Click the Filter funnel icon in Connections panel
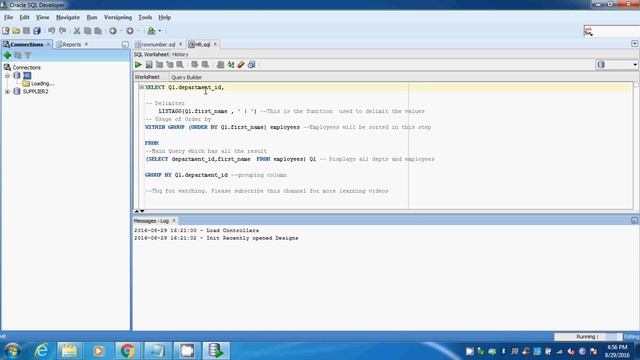 pyautogui.click(x=28, y=55)
